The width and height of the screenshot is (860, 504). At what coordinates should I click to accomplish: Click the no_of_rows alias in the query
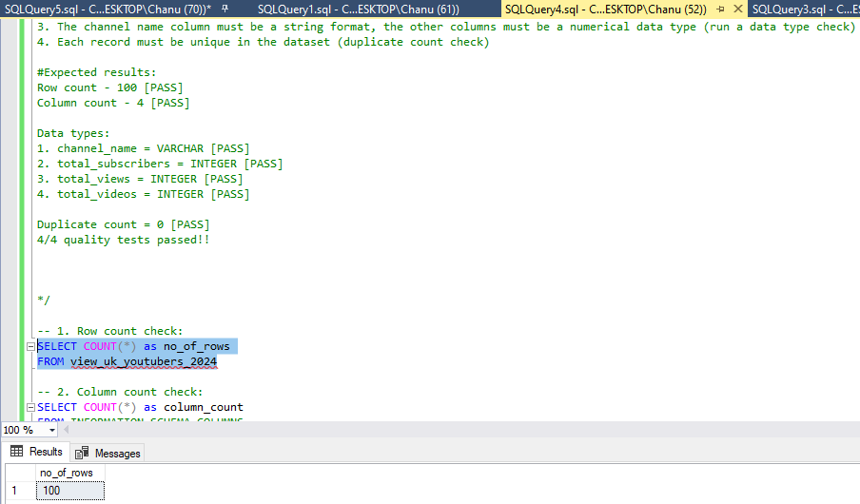click(196, 346)
